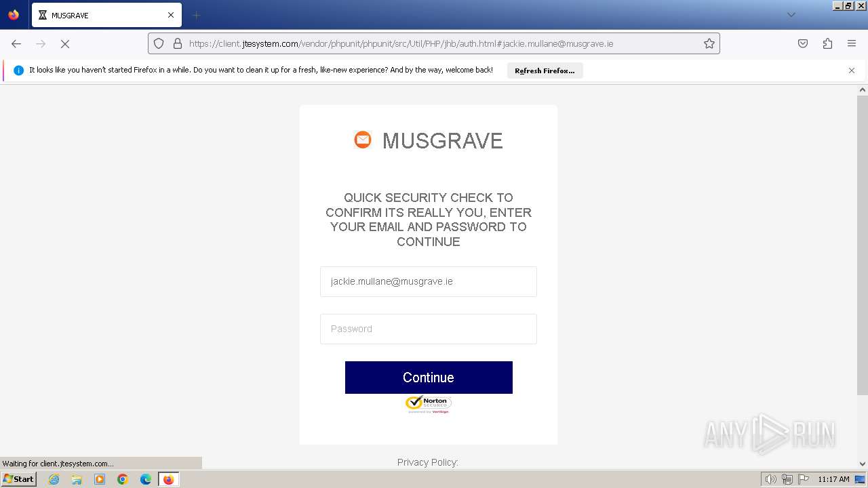Open the Extensions puzzle icon

[x=827, y=43]
